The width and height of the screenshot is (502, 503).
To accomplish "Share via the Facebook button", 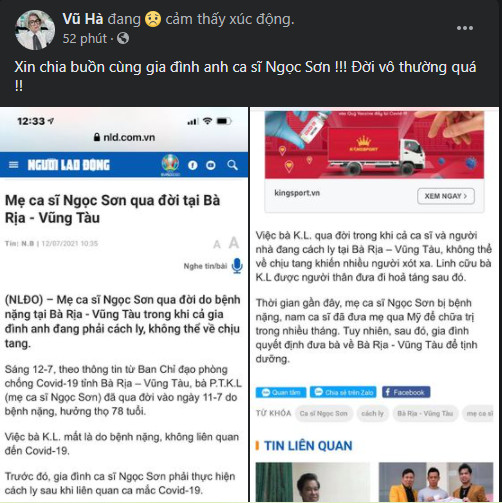I will [x=406, y=392].
